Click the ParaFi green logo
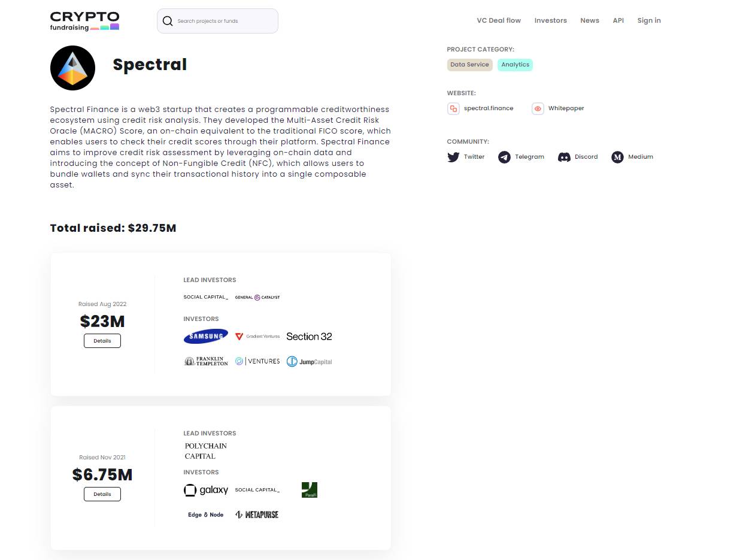This screenshot has width=749, height=560. point(310,490)
